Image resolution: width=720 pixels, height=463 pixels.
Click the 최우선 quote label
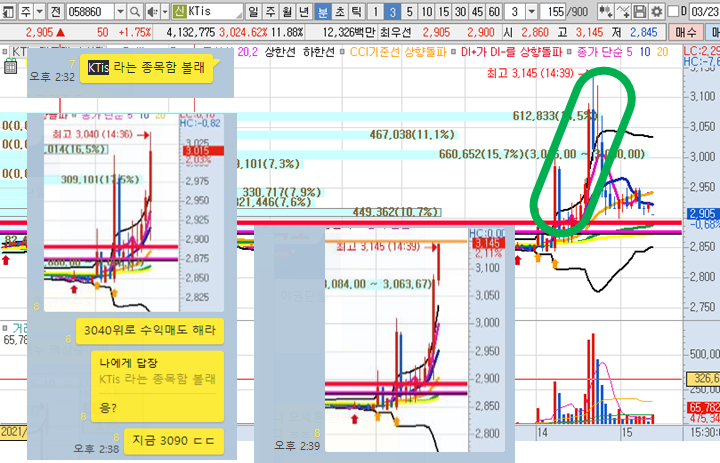[x=395, y=32]
